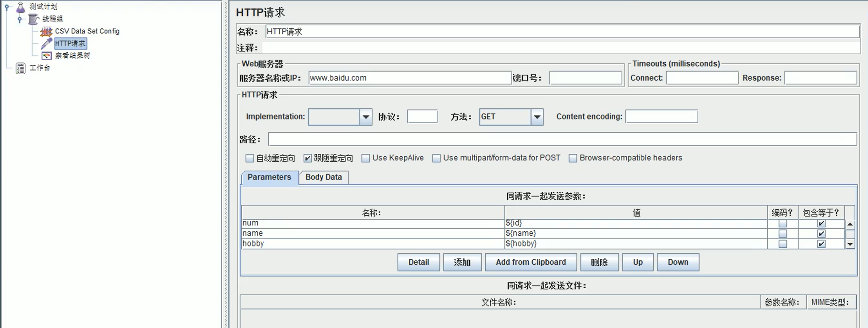Viewport: 868px width, 328px height.
Task: Click the Workbench clipboard icon
Action: (21, 68)
